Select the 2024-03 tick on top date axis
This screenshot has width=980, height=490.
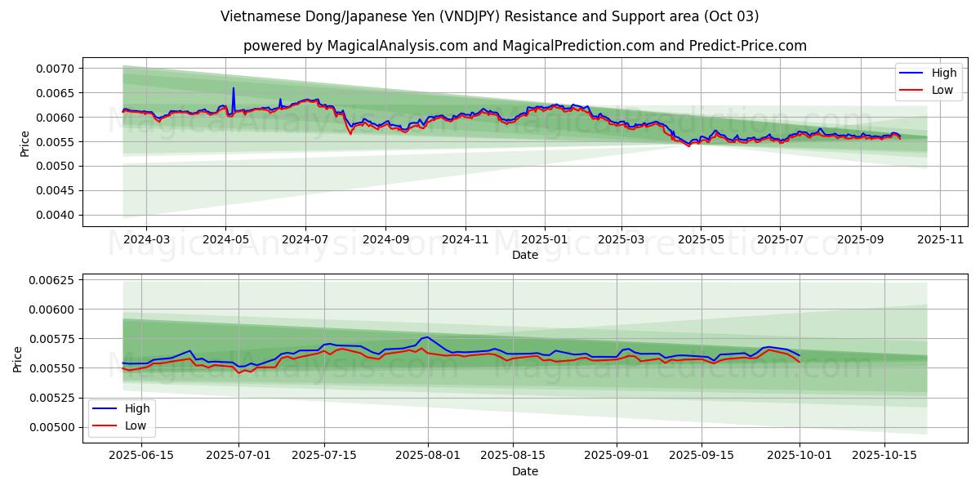coord(146,240)
